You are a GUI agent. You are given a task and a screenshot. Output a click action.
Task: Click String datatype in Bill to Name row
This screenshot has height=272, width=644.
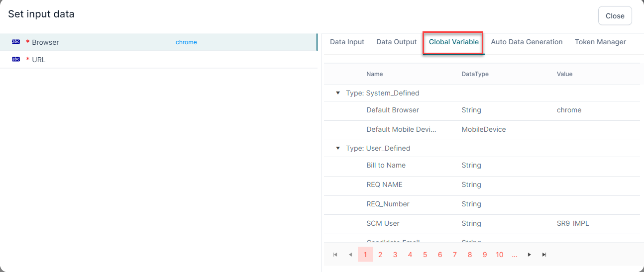(x=471, y=165)
